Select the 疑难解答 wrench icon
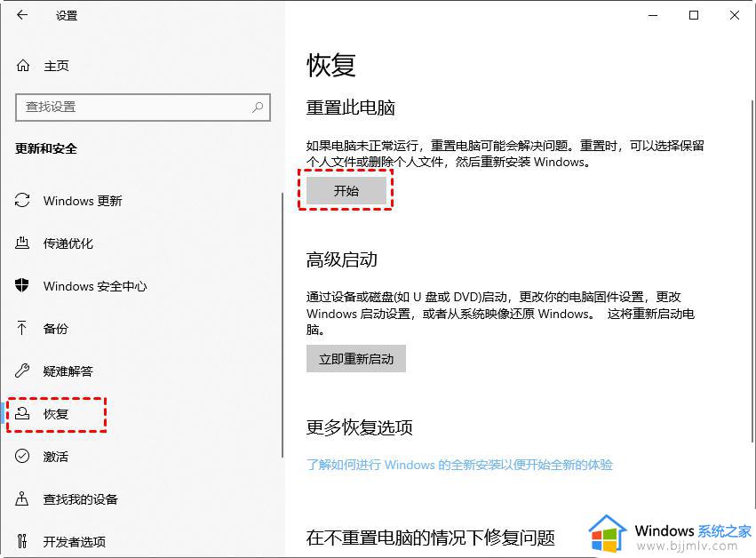The image size is (756, 558). click(22, 371)
